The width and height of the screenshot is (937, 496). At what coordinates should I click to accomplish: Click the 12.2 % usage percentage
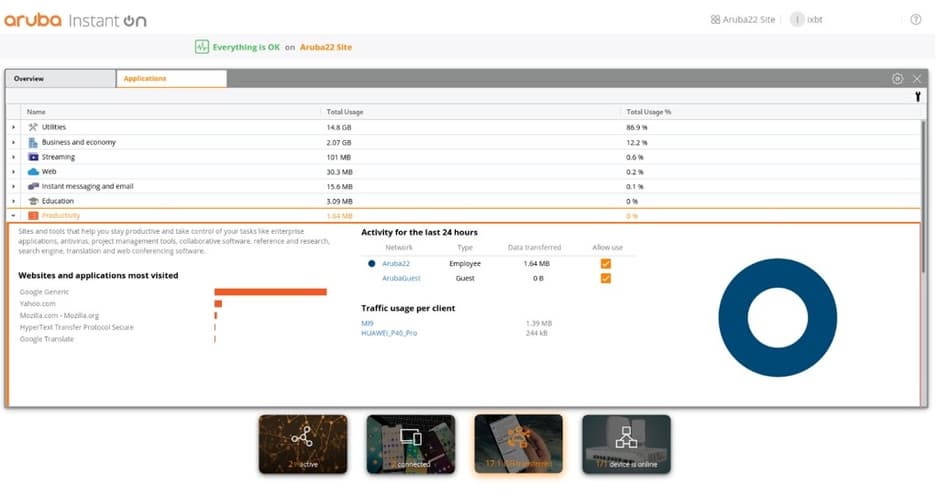coord(636,142)
